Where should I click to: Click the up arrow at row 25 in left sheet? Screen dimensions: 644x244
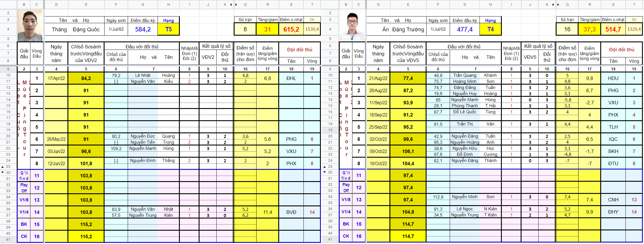(x=3, y=167)
